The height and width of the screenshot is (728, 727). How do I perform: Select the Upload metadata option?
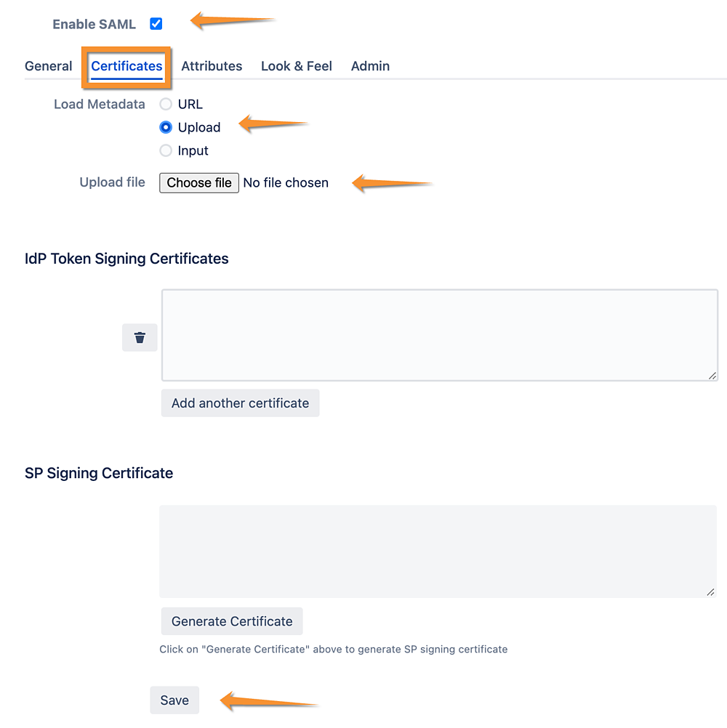click(166, 127)
